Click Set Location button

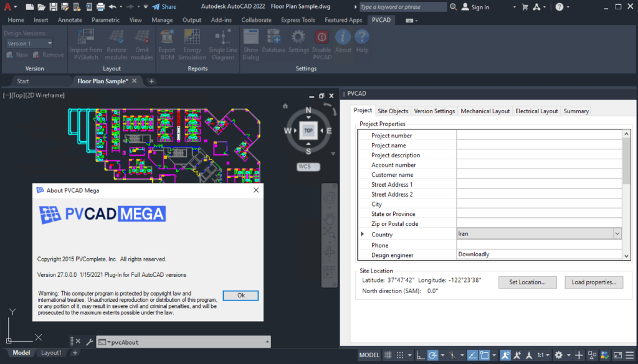coord(527,282)
